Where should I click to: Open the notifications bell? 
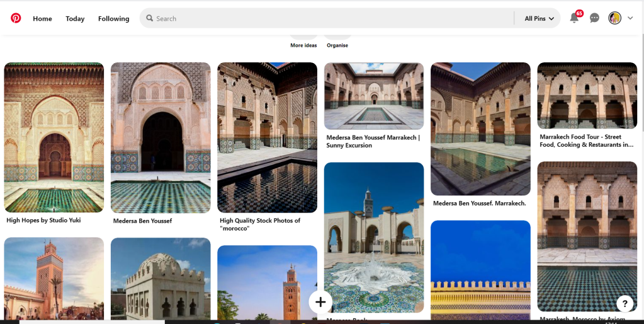(574, 18)
